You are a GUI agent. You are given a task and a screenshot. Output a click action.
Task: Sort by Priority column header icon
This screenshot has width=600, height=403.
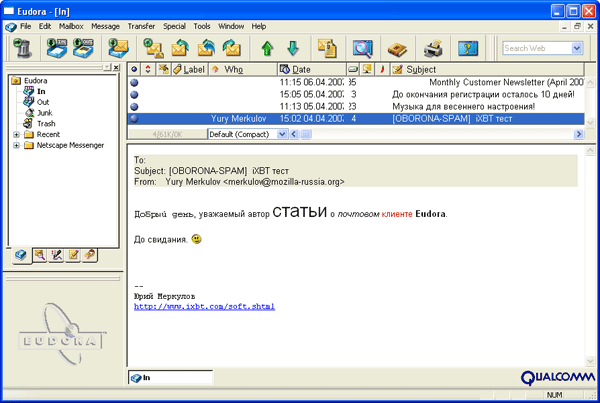click(x=148, y=69)
